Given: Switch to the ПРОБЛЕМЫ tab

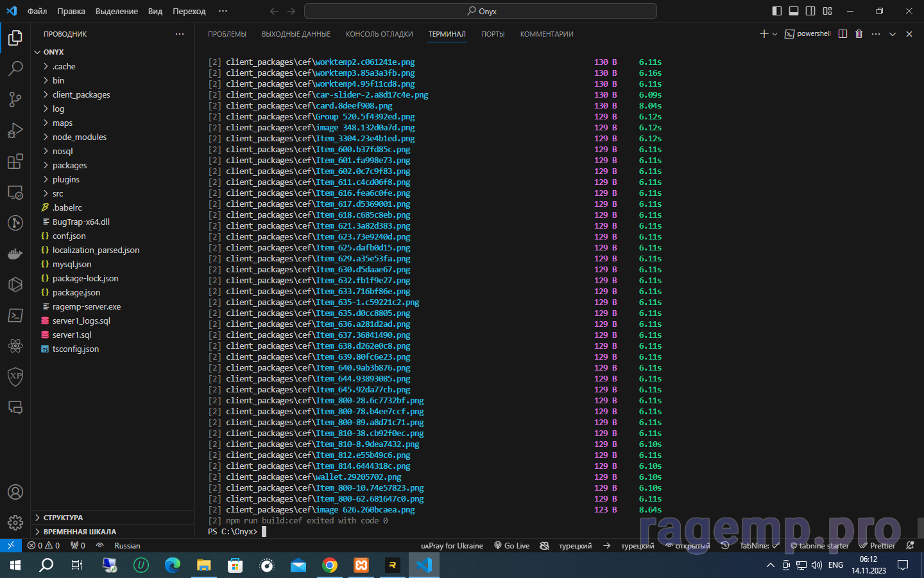Looking at the screenshot, I should 227,34.
